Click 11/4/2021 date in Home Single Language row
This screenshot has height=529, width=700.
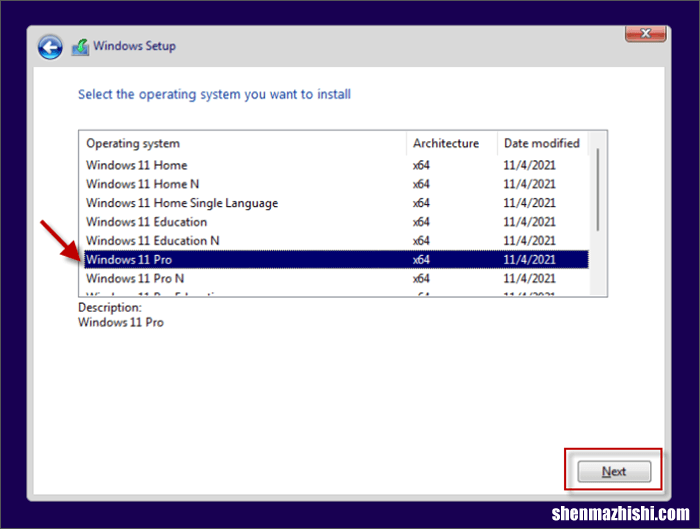coord(529,203)
